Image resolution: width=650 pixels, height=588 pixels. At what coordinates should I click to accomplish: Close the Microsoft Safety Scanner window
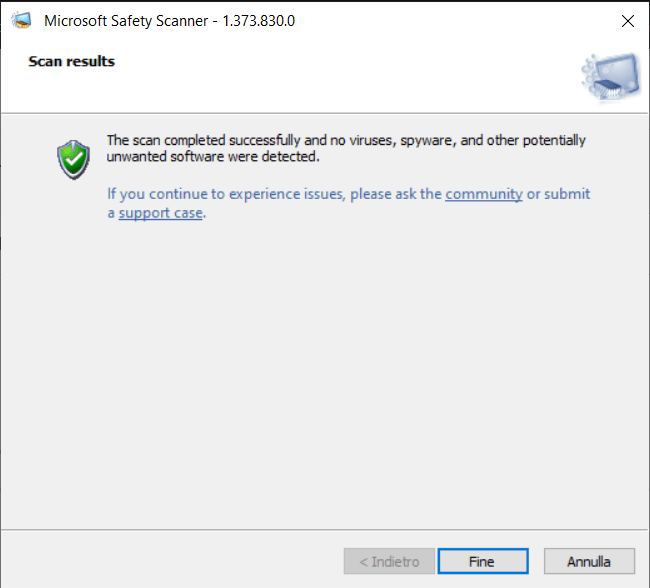(628, 21)
